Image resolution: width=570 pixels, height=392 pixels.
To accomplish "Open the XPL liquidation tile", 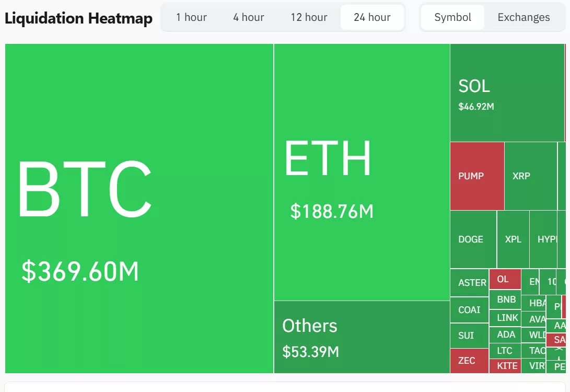I will 513,239.
